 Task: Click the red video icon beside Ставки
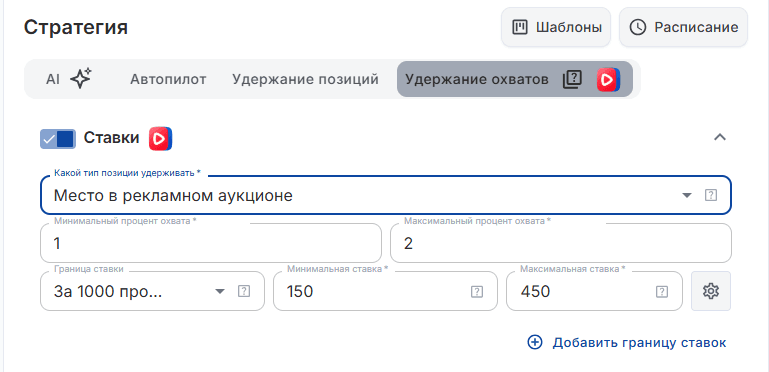click(x=161, y=139)
